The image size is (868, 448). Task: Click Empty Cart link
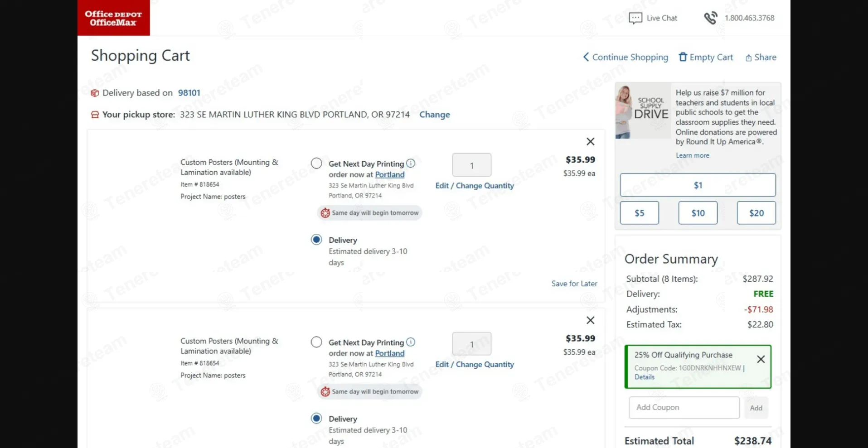[x=711, y=57]
